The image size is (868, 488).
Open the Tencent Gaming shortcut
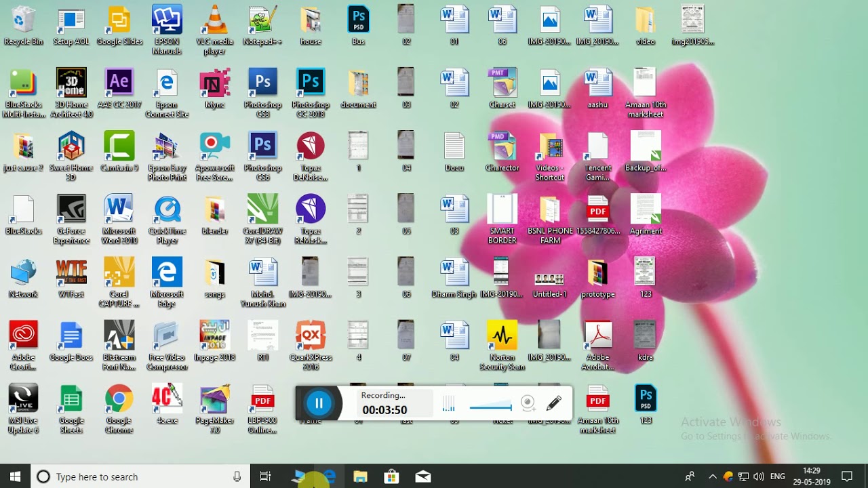coord(597,156)
